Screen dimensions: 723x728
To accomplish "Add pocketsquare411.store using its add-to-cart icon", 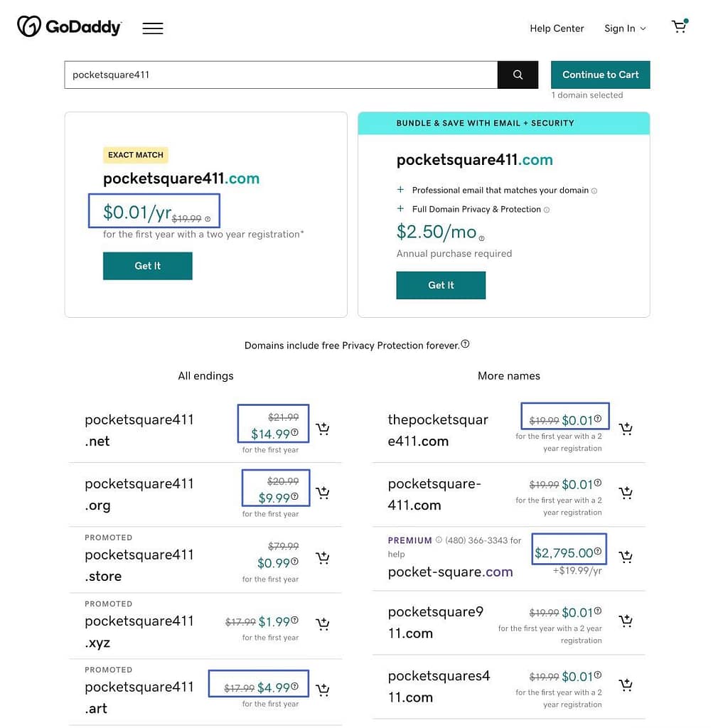I will 323,558.
